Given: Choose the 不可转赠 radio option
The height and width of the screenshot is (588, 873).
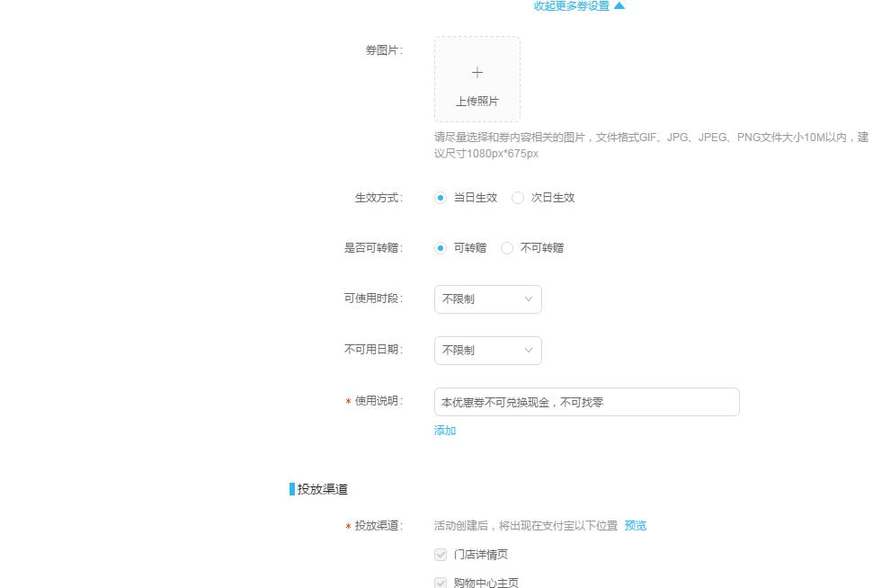Looking at the screenshot, I should tap(507, 248).
